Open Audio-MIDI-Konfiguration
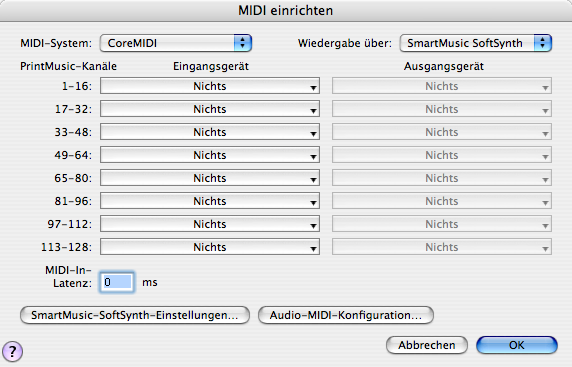 pyautogui.click(x=346, y=315)
